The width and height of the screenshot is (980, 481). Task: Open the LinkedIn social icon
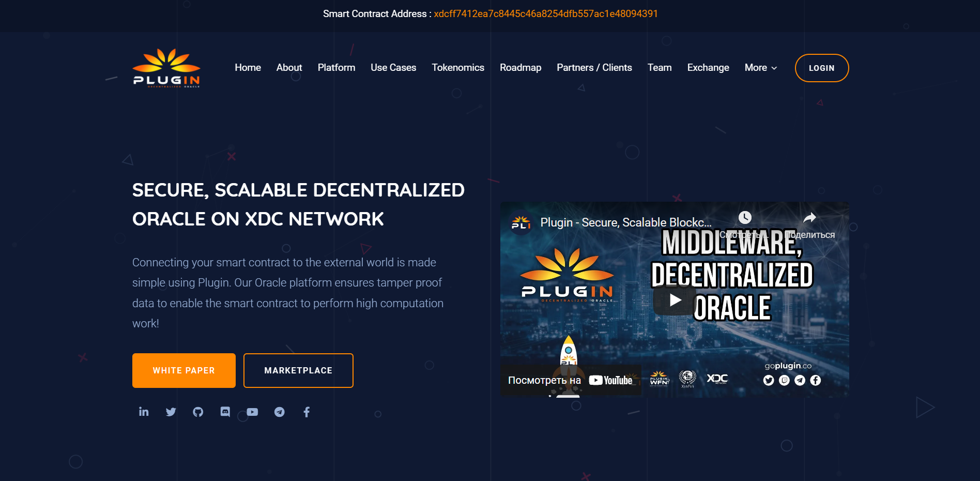(x=144, y=412)
